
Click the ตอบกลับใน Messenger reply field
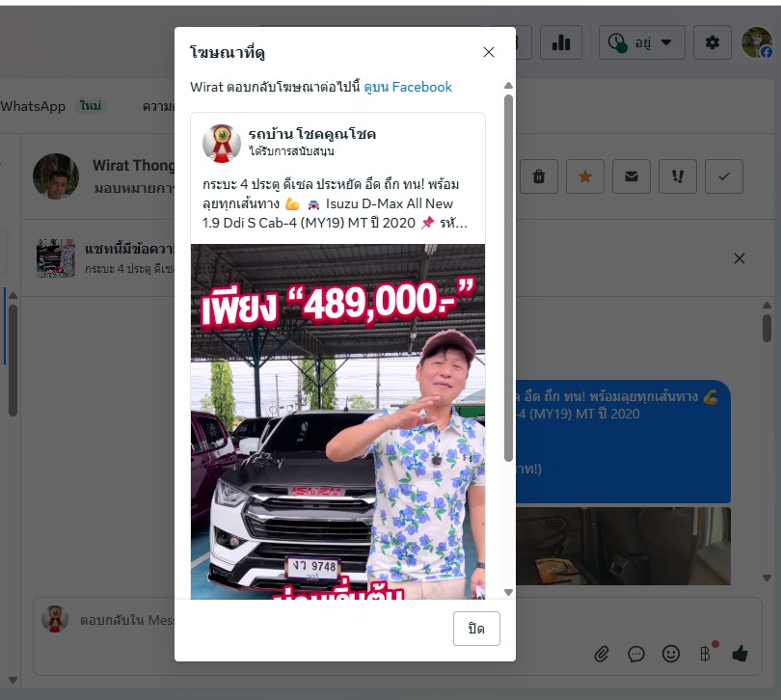[x=125, y=620]
